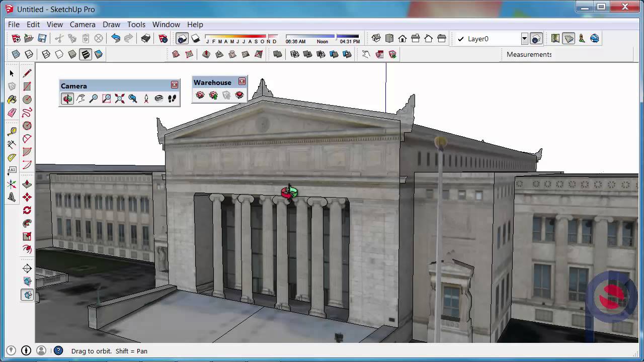Image resolution: width=644 pixels, height=362 pixels.
Task: Open the Edit menu
Action: 33,24
